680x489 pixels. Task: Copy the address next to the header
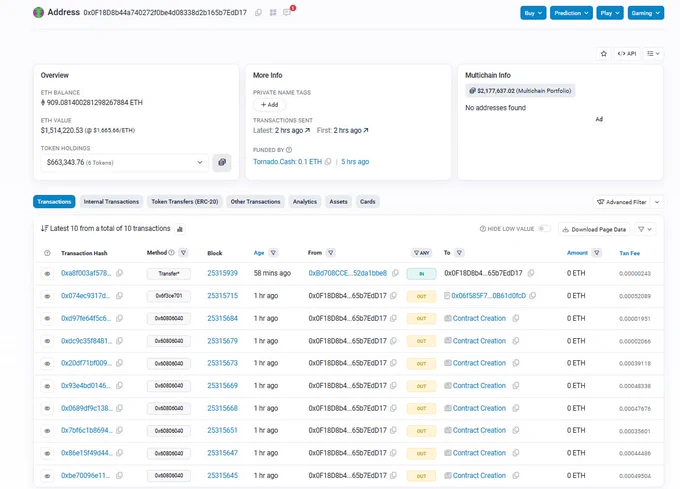tap(258, 13)
